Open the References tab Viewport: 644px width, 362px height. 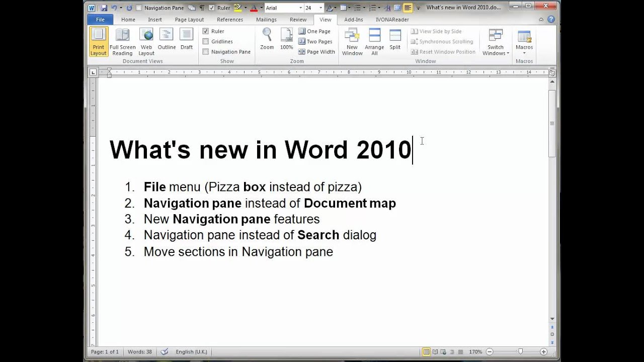coord(230,20)
